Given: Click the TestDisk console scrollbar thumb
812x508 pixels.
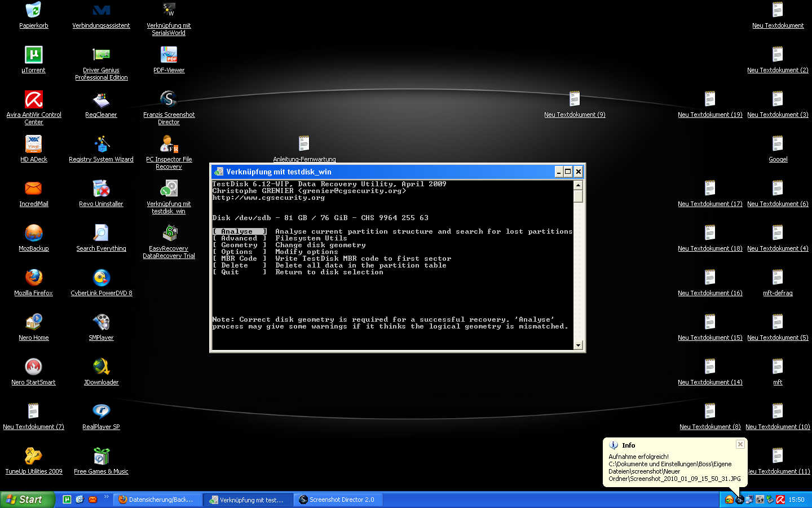Looking at the screenshot, I should (578, 196).
